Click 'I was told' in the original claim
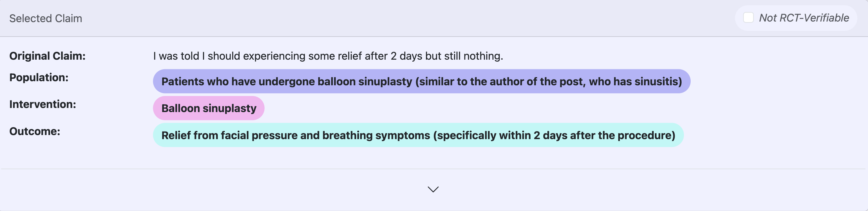 pos(176,56)
